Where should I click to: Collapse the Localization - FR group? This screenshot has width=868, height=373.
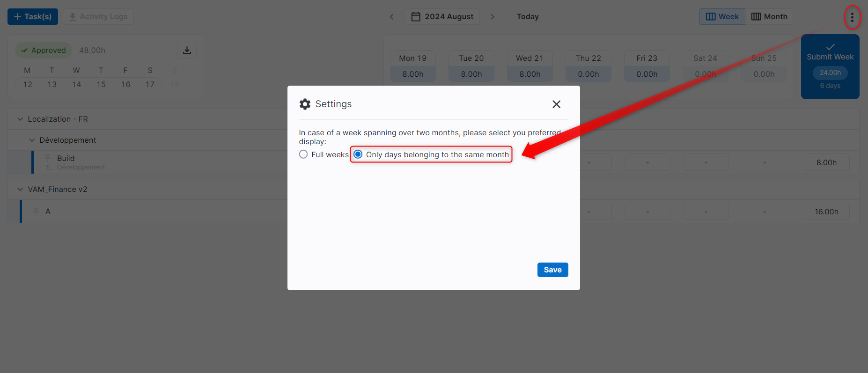pos(20,119)
